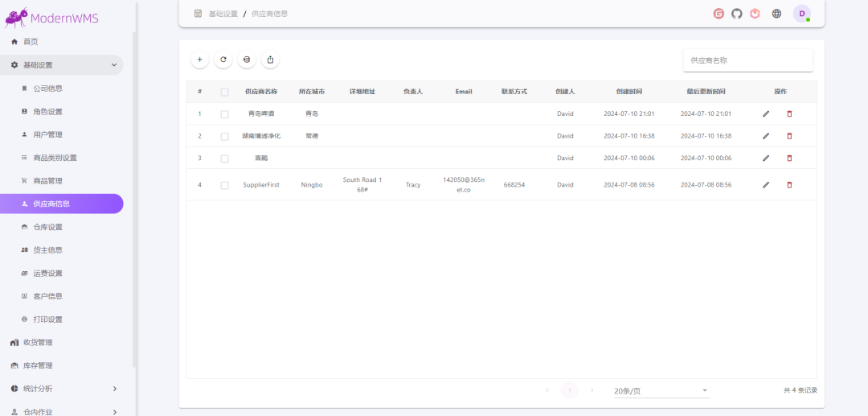Viewport: 868px width, 416px height.
Task: Click the export icon in toolbar
Action: pos(270,60)
